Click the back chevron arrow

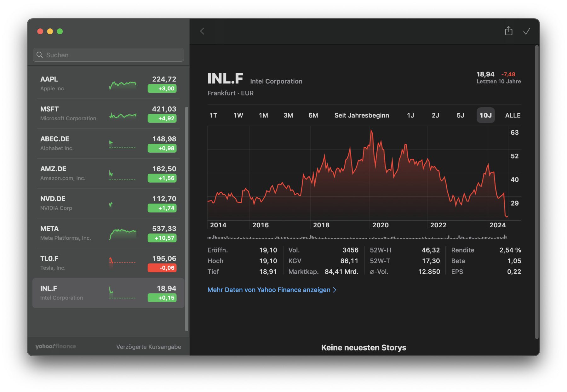coord(202,31)
